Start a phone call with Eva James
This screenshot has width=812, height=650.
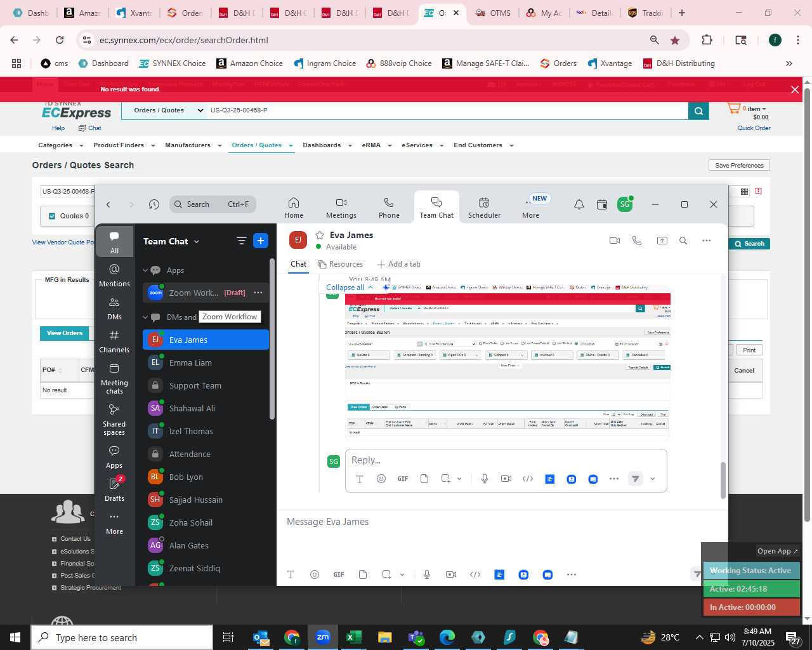[637, 241]
